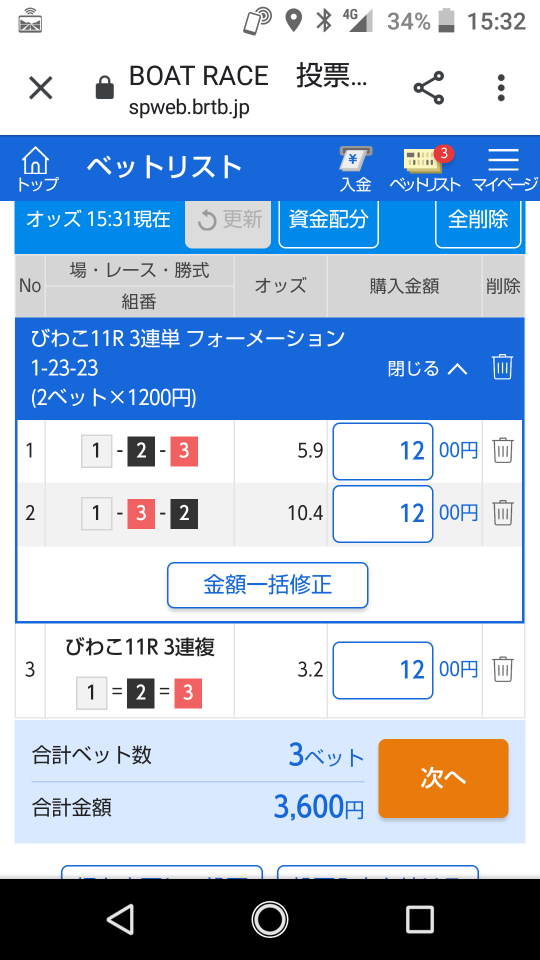Delete bet row 1-3-2 trash icon
540x960 pixels.
tap(502, 512)
